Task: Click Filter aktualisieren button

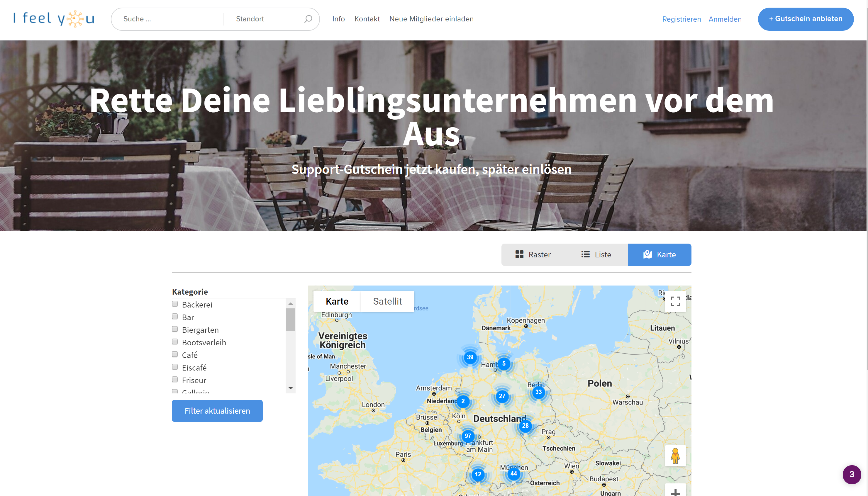Action: pos(217,411)
